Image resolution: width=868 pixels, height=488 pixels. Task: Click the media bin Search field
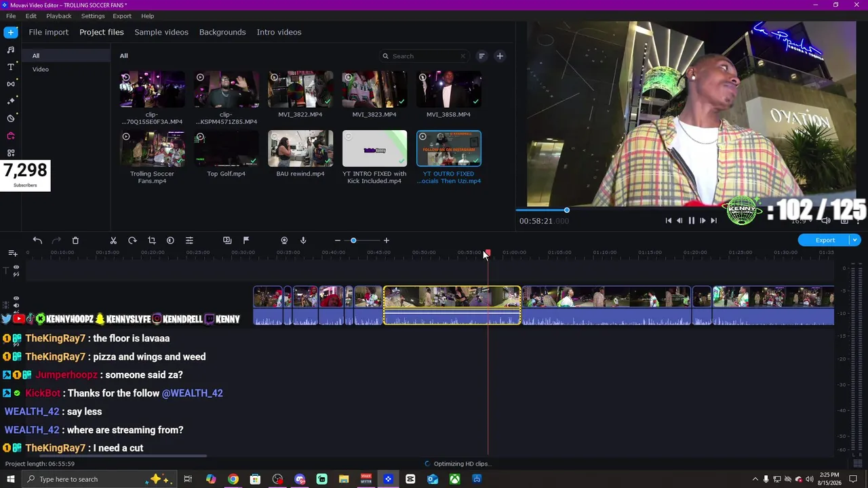pos(425,56)
